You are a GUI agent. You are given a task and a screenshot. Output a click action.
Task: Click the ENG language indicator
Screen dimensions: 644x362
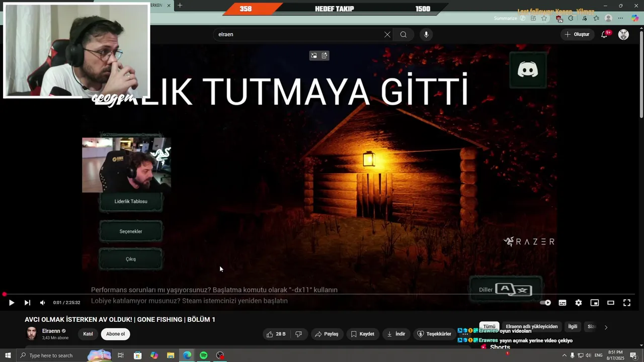click(598, 355)
